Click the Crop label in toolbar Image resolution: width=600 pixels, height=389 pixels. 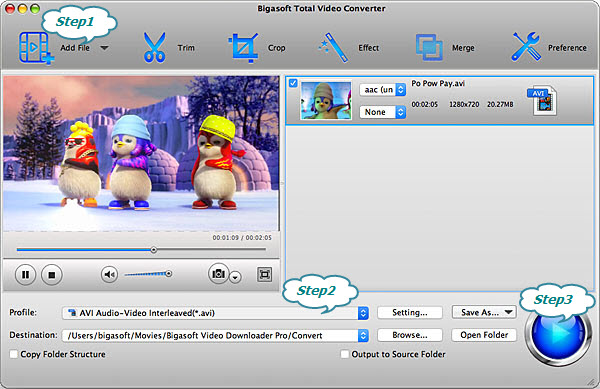(276, 48)
